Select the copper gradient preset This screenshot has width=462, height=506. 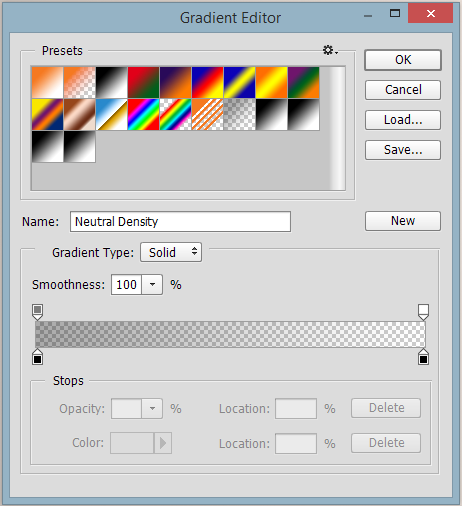79,114
